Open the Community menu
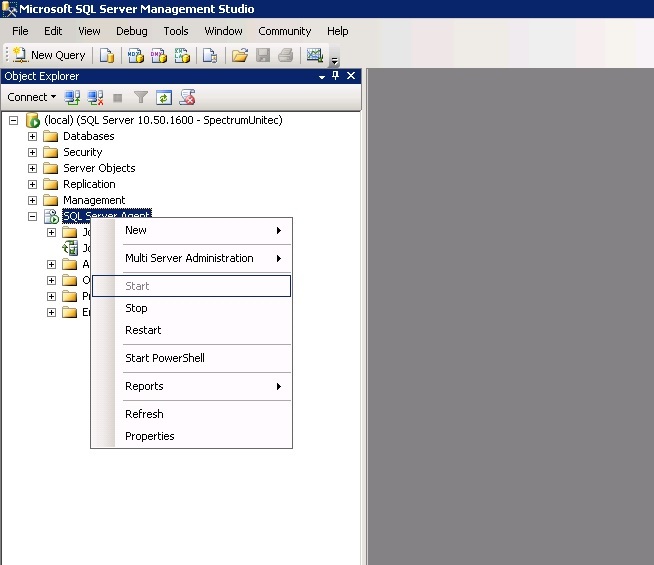This screenshot has width=654, height=565. 284,31
